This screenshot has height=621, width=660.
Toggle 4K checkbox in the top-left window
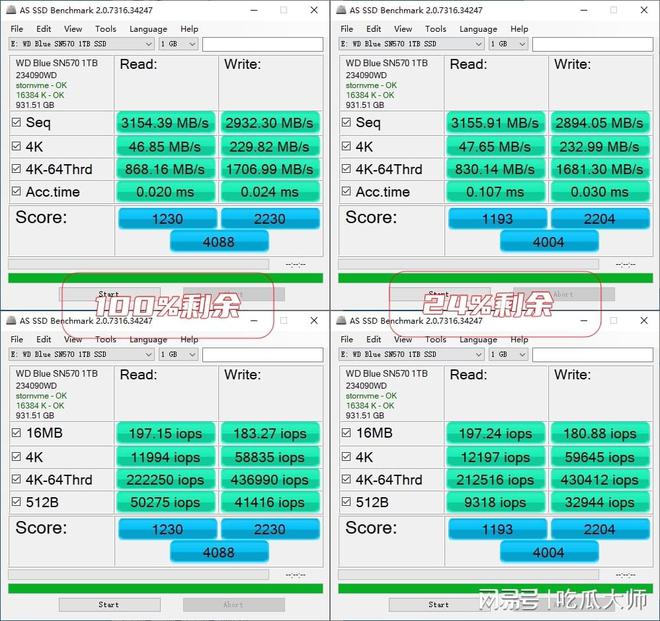(16, 146)
